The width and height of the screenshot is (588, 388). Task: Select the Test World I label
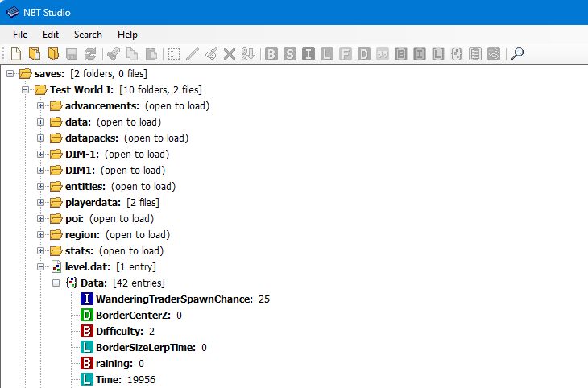(x=81, y=90)
